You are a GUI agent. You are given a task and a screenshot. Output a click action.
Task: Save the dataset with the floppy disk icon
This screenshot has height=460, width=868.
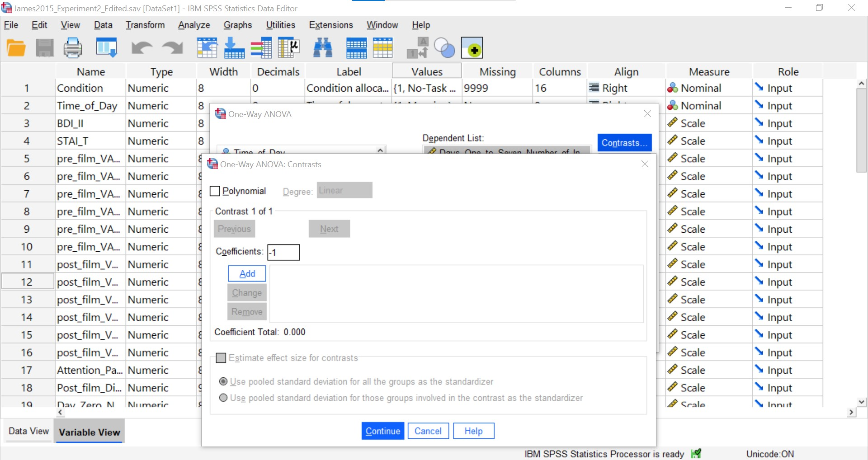[45, 48]
